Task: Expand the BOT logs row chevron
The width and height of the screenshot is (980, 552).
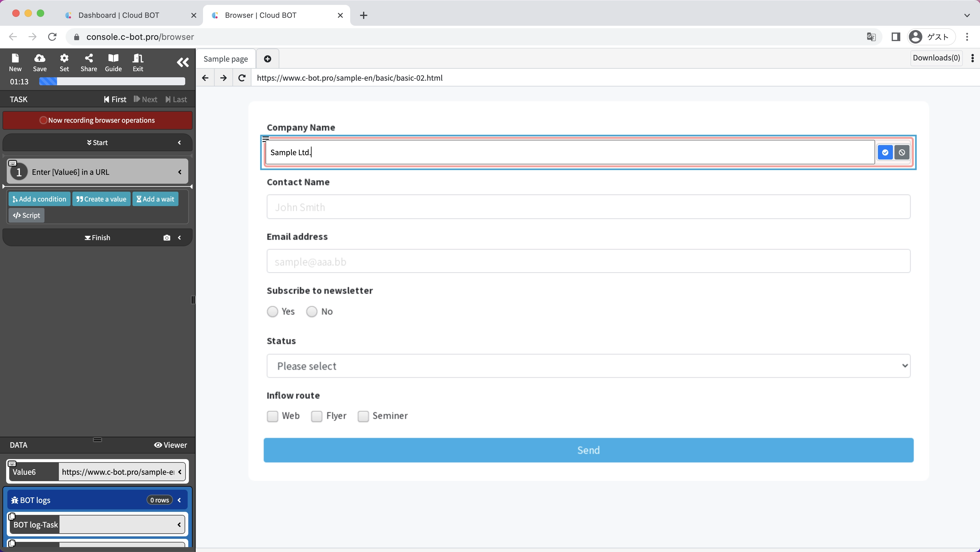Action: coord(180,500)
